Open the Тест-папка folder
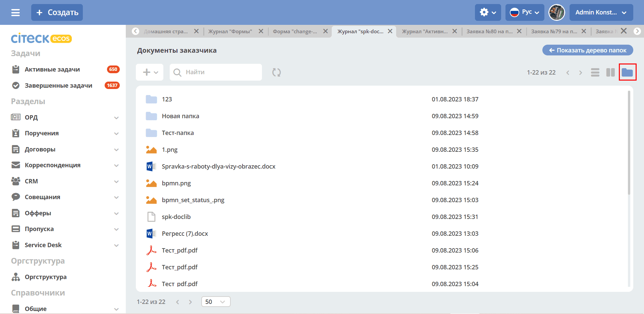644x314 pixels. 178,133
